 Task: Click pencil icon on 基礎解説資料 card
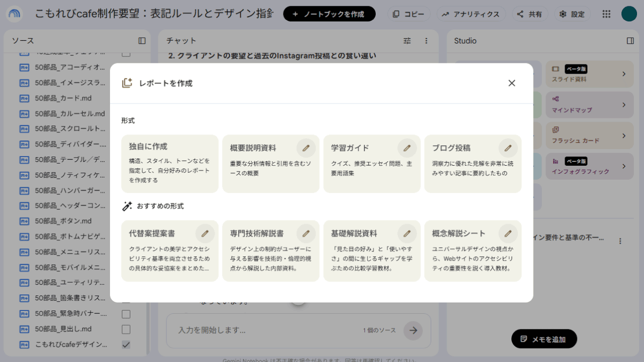[407, 233]
